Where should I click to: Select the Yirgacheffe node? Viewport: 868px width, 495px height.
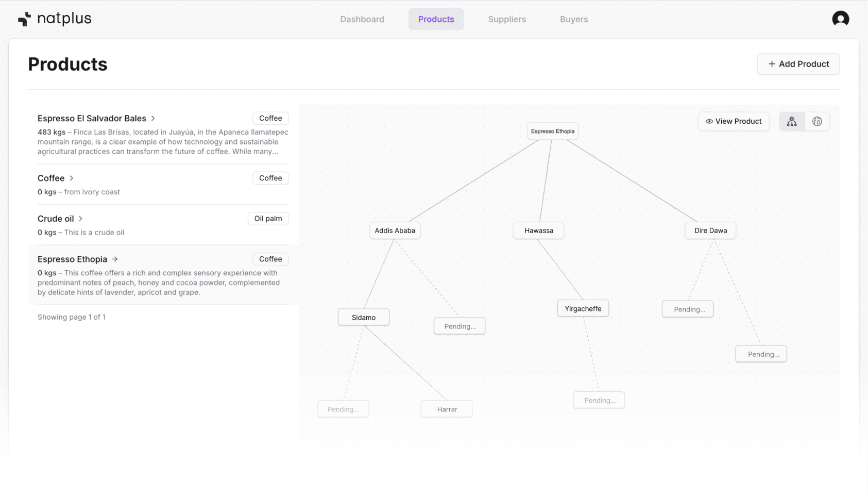click(583, 309)
